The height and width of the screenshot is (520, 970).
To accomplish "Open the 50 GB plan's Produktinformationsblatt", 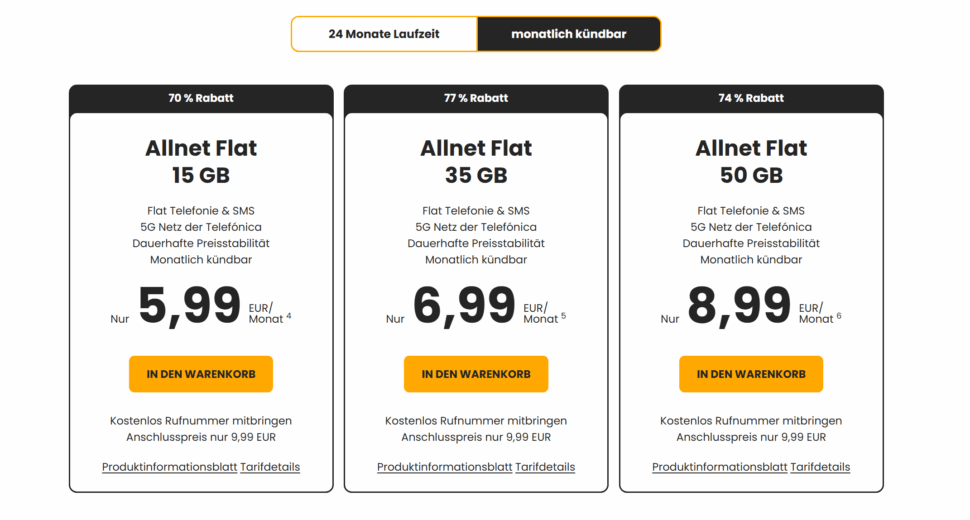I will coord(719,467).
